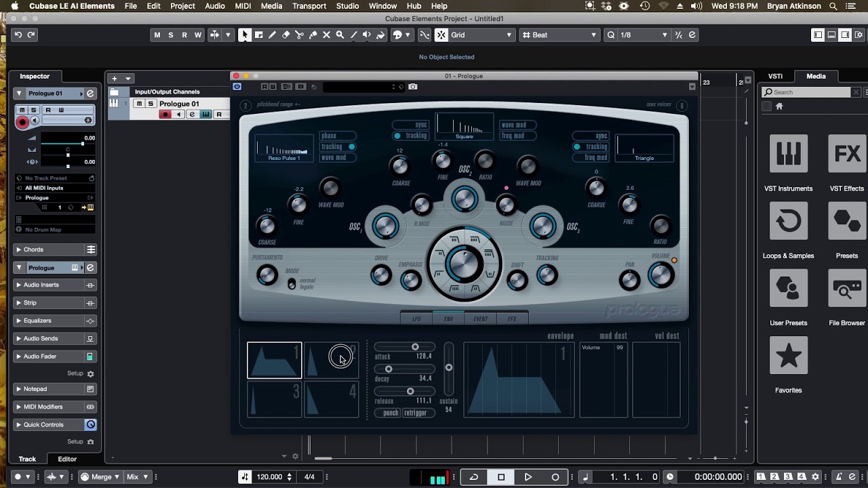This screenshot has height=488, width=868.
Task: Click the 120.000 tempo value field
Action: [269, 477]
